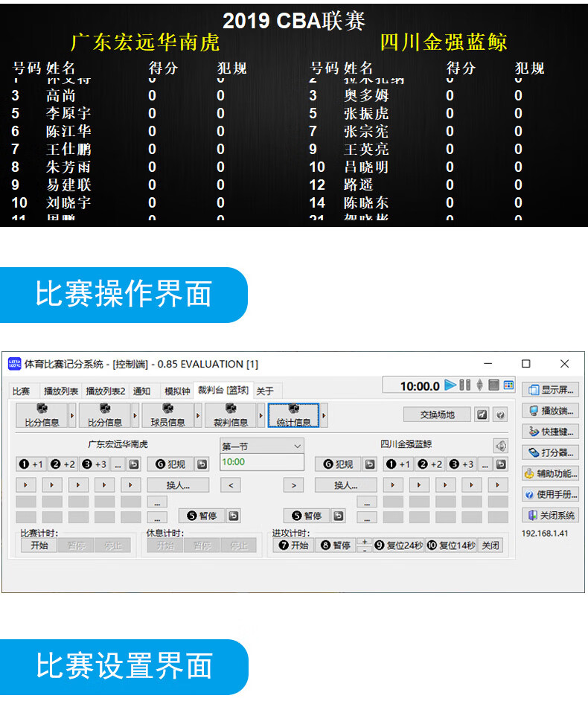Switch to the 比赛 tab
Image resolution: width=588 pixels, height=701 pixels.
[x=21, y=391]
